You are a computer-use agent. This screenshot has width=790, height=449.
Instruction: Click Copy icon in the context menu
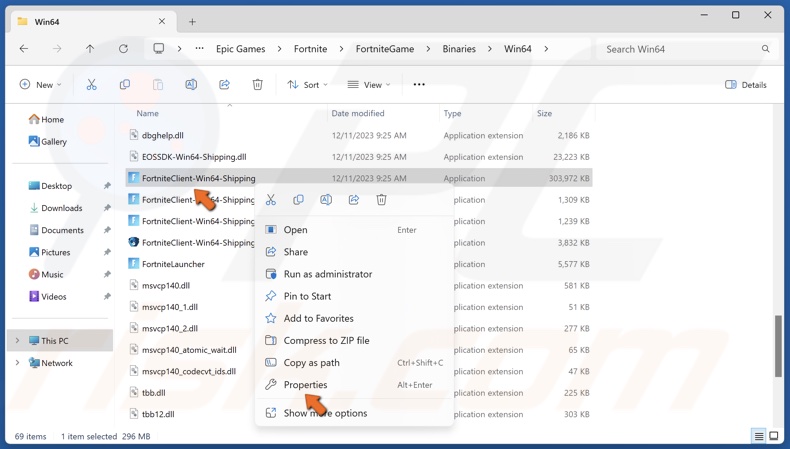click(298, 200)
